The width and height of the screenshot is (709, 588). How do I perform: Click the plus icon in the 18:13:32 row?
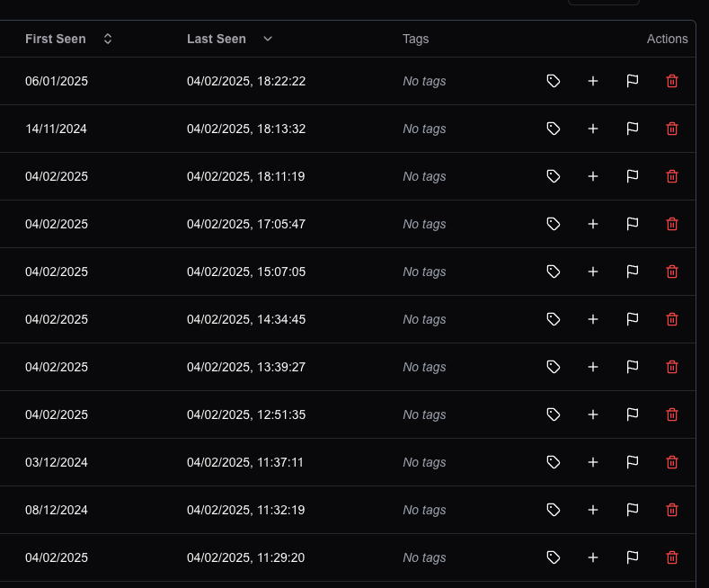tap(593, 129)
